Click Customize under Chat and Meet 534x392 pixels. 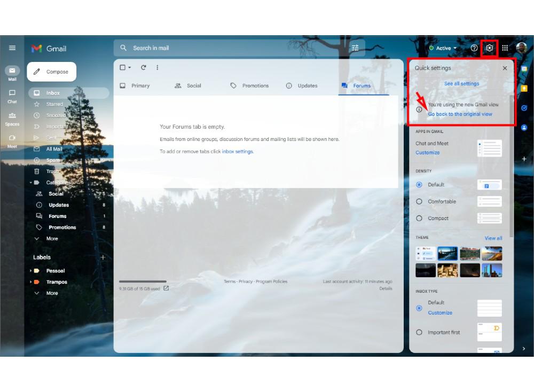[x=427, y=153]
